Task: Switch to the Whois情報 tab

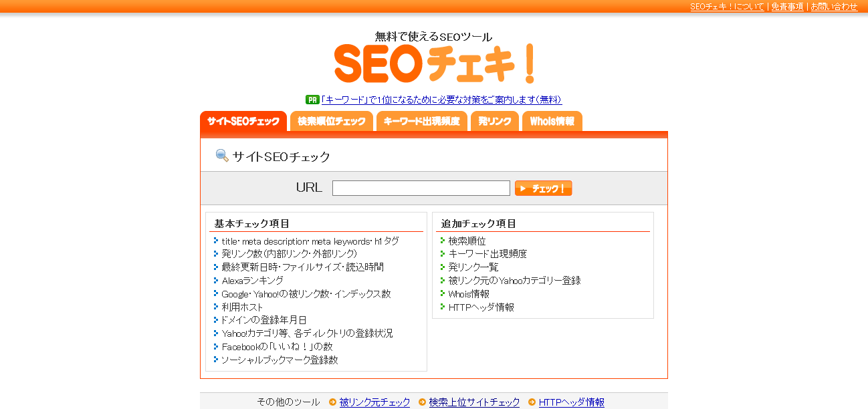Action: (552, 121)
